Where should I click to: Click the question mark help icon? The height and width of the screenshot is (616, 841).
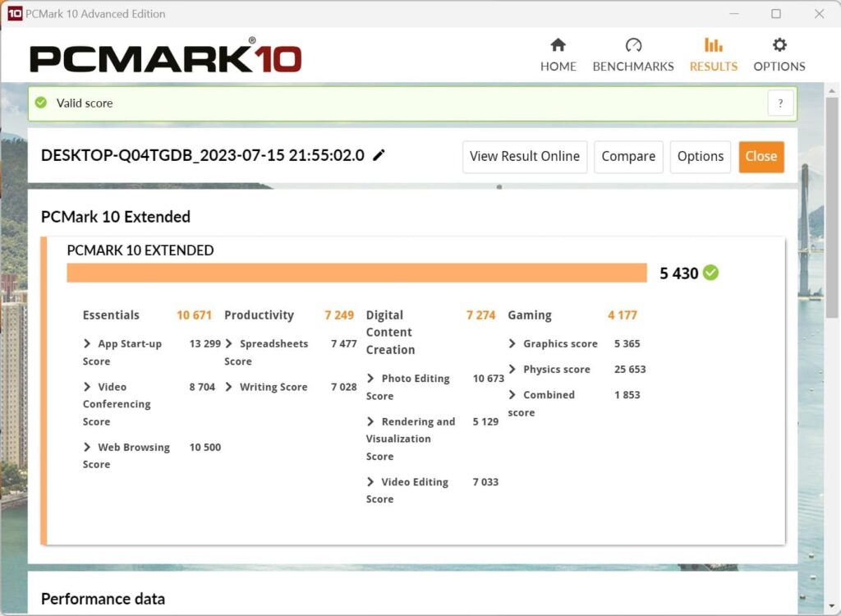780,103
